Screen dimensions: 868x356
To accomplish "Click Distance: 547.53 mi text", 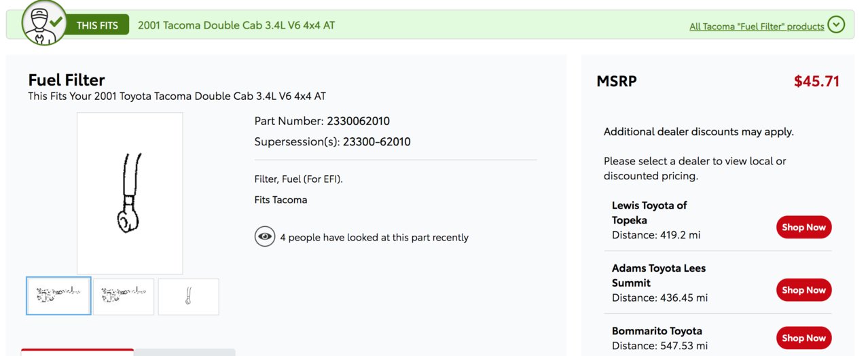I will click(659, 346).
